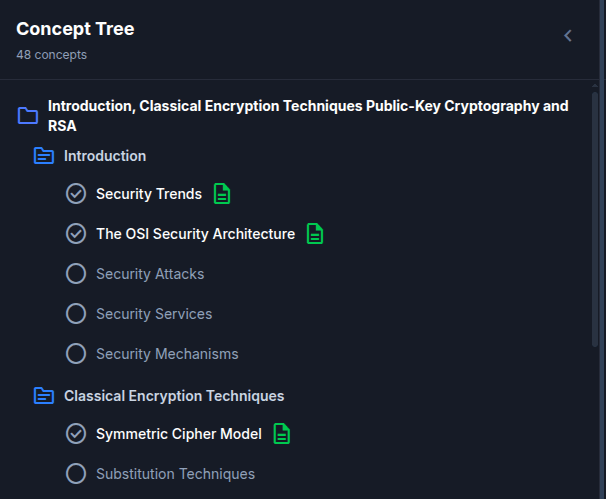
Task: Click the Introduction open-folder icon
Action: click(x=44, y=156)
